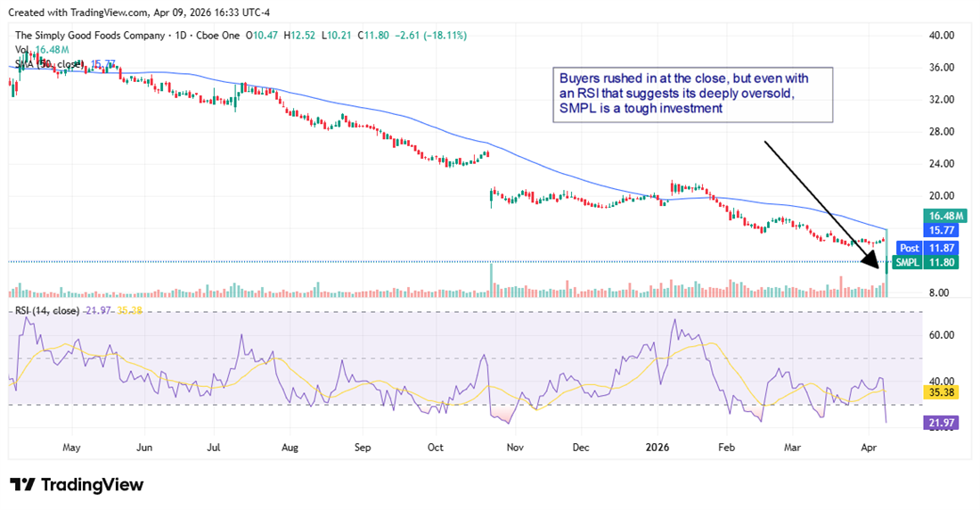Click the black annotation arrow
980x510 pixels.
tap(821, 202)
